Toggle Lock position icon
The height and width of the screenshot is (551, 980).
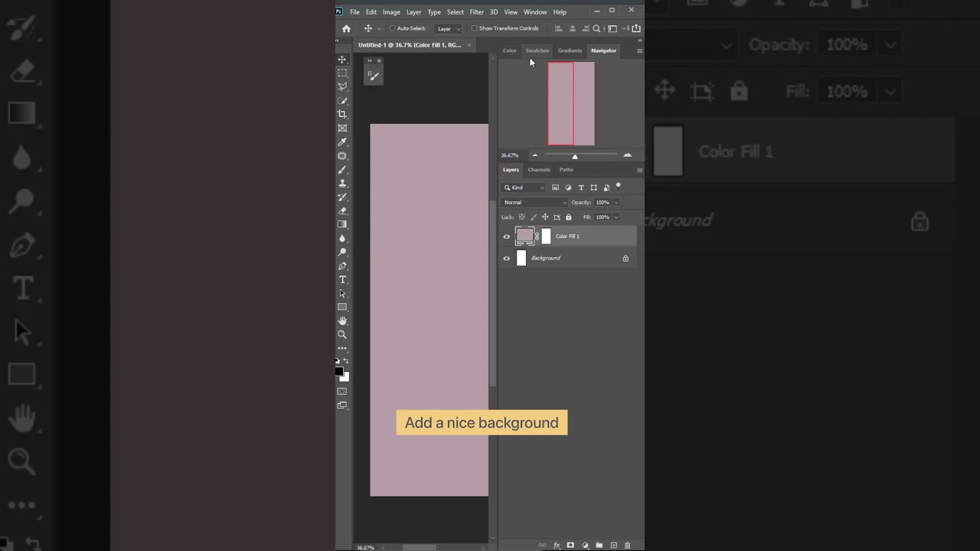pos(545,217)
